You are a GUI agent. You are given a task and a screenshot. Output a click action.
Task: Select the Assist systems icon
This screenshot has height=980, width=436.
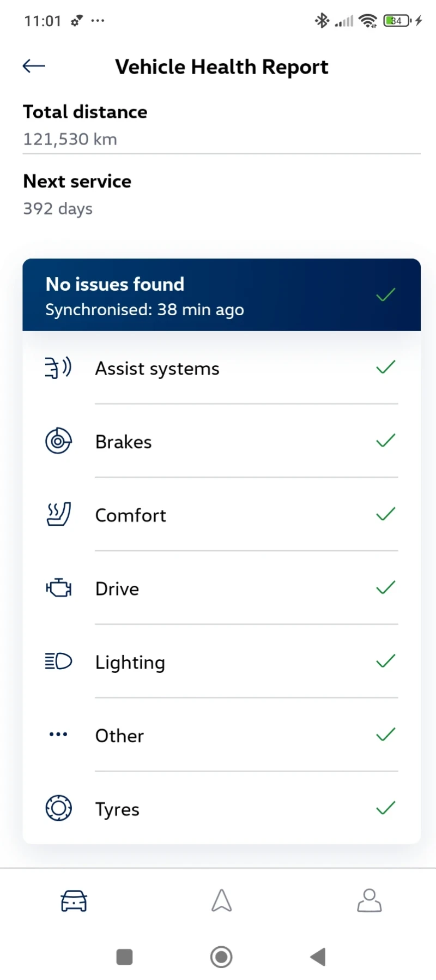[x=58, y=368]
